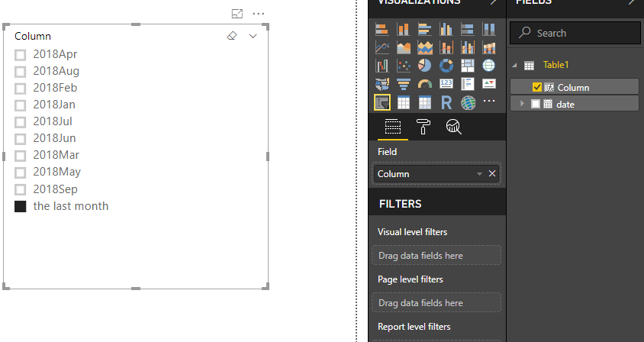The width and height of the screenshot is (644, 342).
Task: Clear slicer selections with eraser icon
Action: tap(232, 36)
